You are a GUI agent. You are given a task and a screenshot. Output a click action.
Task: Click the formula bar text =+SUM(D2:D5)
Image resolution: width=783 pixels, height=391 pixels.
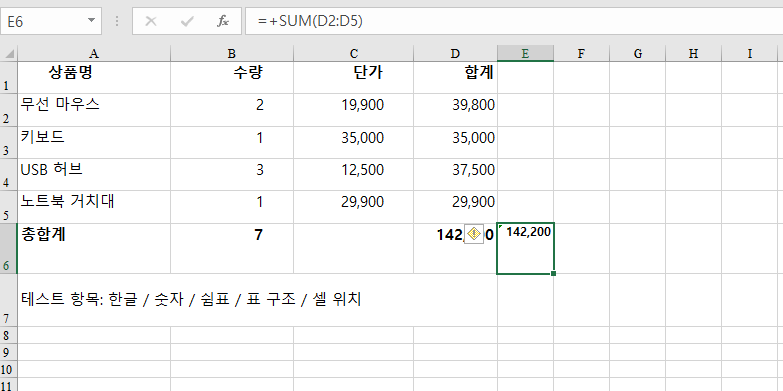pyautogui.click(x=310, y=21)
